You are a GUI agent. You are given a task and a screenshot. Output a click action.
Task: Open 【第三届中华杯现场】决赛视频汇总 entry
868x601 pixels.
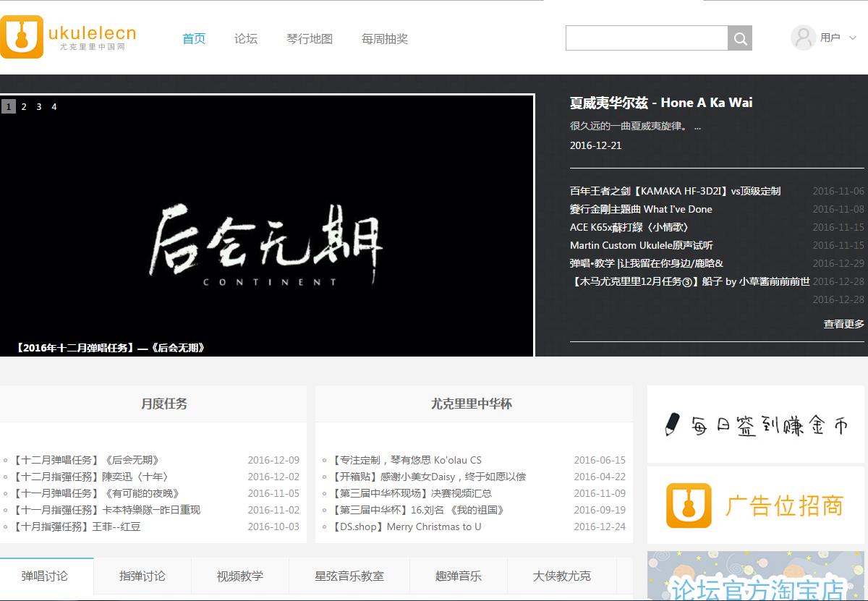pos(411,493)
